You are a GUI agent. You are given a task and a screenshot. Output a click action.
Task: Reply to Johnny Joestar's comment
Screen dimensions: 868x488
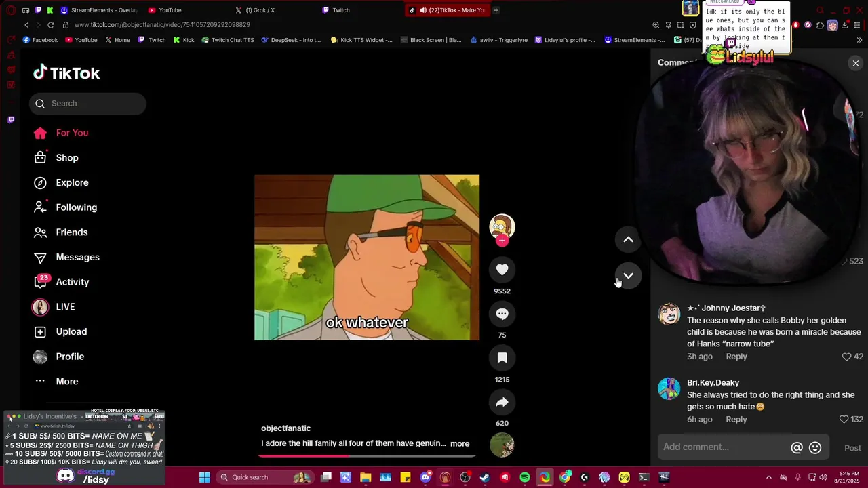(736, 357)
